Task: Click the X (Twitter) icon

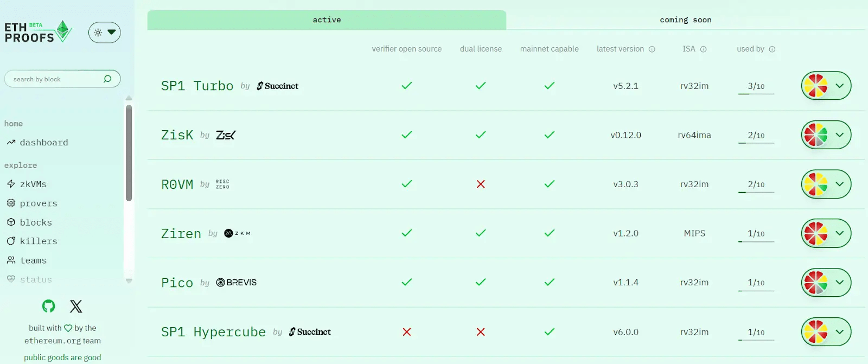Action: (76, 306)
